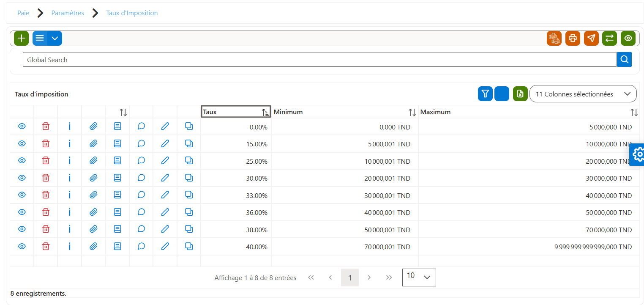This screenshot has width=644, height=305.
Task: Show info for the 36.00% row
Action: pos(69,212)
